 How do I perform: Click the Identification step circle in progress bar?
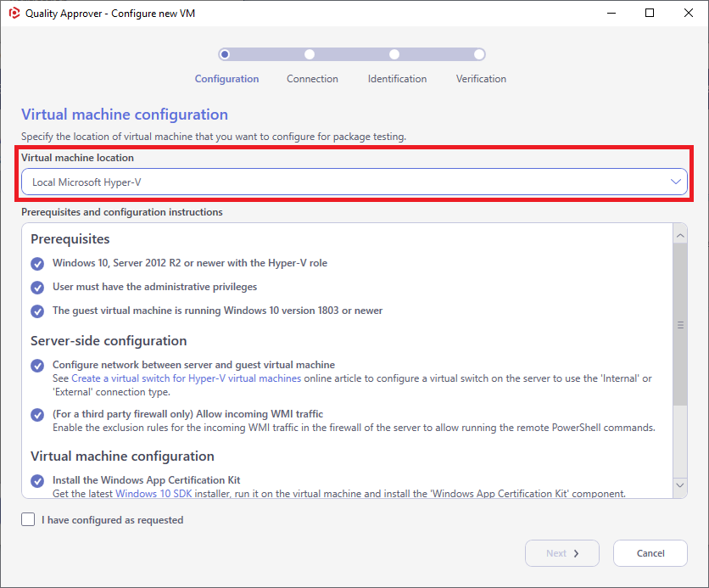coord(394,54)
